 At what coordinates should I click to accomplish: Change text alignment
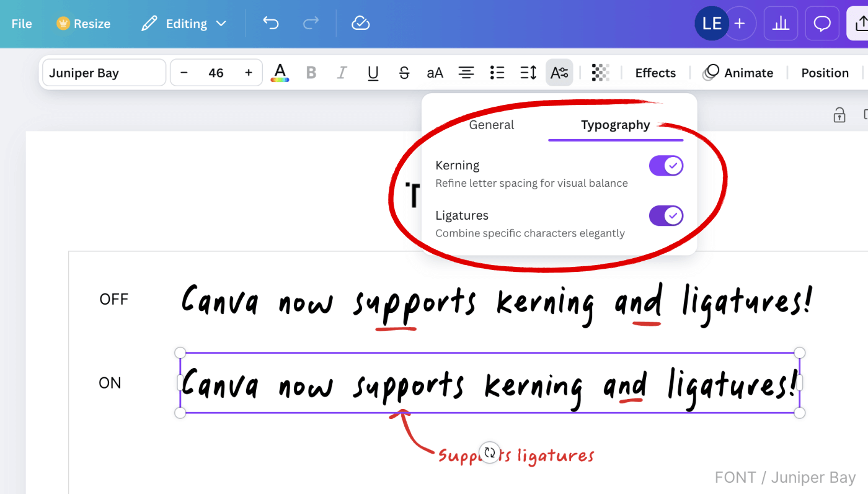[x=466, y=73]
